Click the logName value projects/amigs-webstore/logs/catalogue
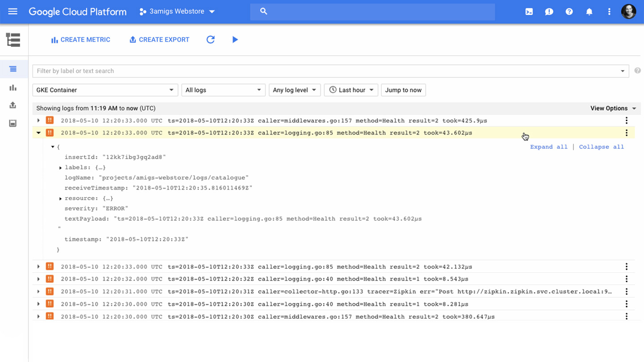644x362 pixels. tap(174, 178)
